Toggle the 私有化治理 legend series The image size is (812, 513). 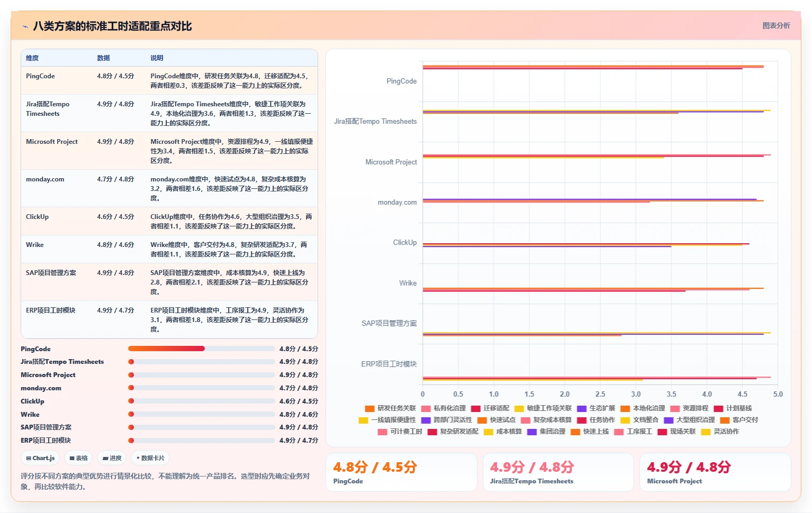444,408
